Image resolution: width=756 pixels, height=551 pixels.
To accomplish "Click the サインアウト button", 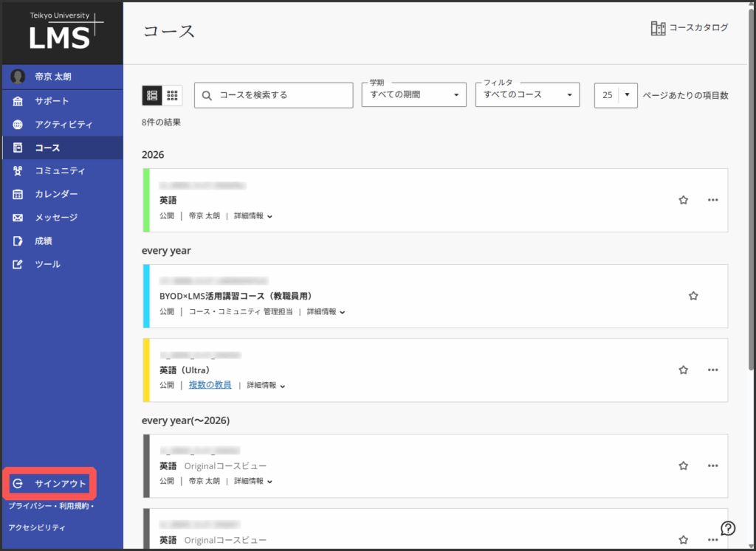I will point(50,484).
